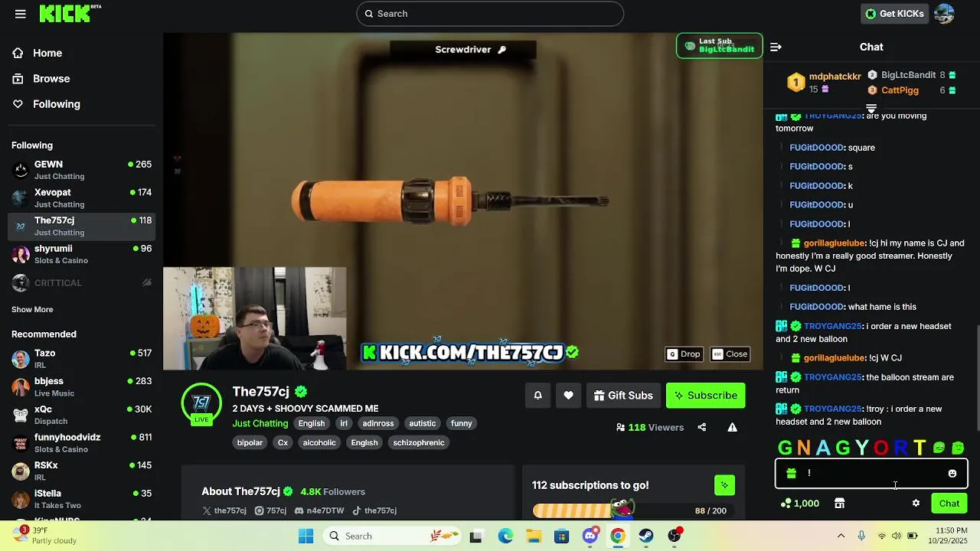Click the Close button on the stream overlay
This screenshot has width=980, height=551.
point(729,354)
